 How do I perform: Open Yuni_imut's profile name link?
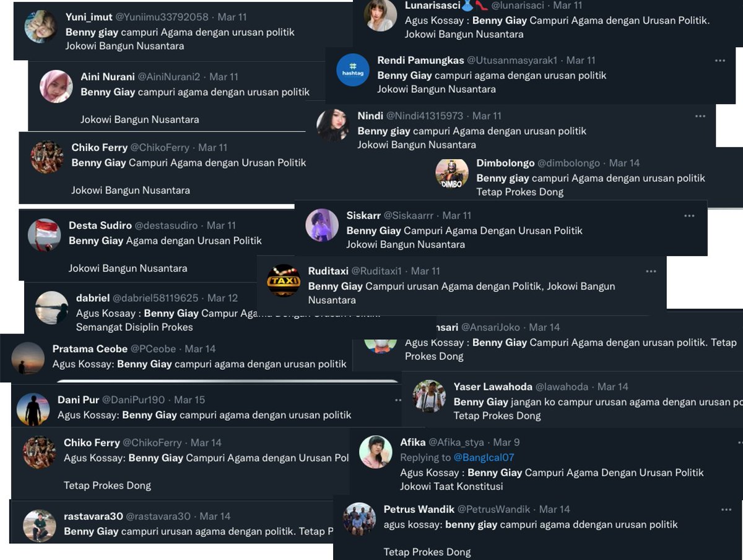88,17
